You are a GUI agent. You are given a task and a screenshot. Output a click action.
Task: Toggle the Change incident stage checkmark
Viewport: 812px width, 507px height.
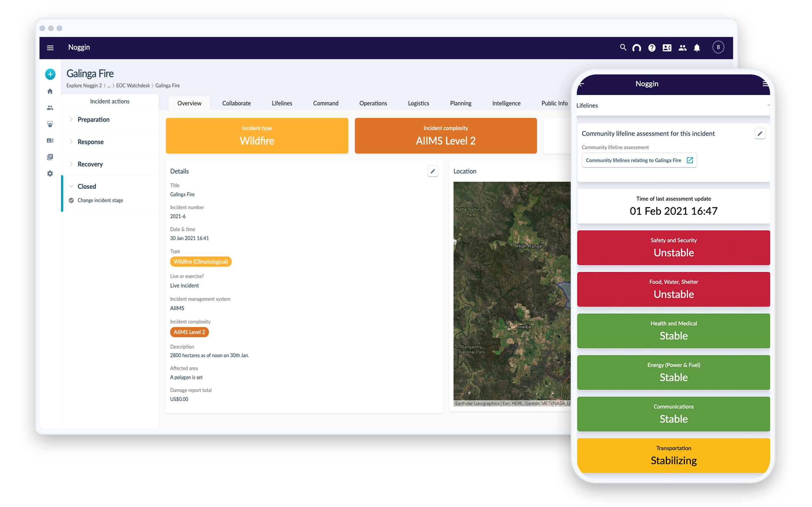tap(71, 200)
